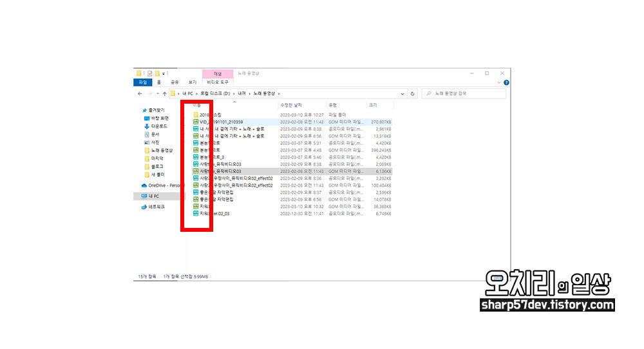Open the recent locations dropdown arrow
The height and width of the screenshot is (349, 644).
tap(158, 93)
